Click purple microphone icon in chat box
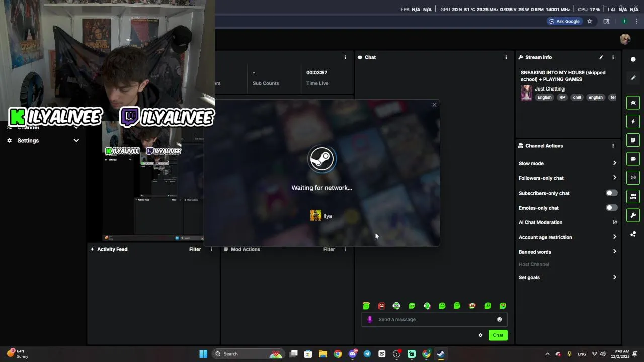 click(x=370, y=319)
